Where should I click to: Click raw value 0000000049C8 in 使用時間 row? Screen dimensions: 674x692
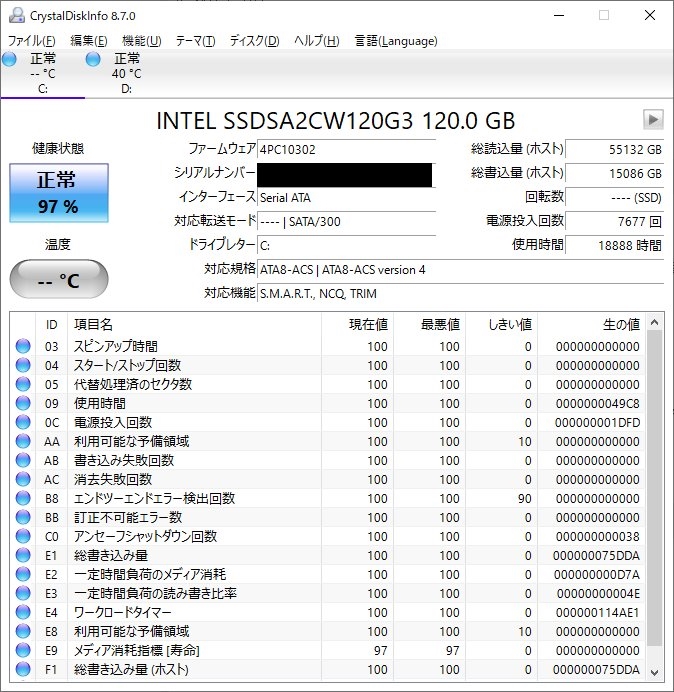(597, 403)
